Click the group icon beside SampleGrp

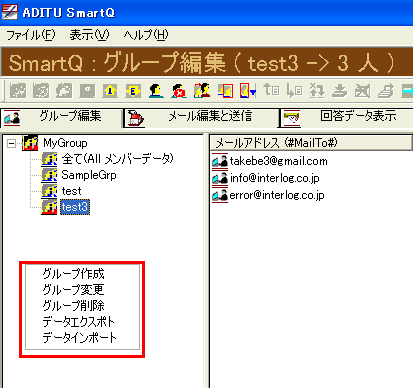(49, 175)
